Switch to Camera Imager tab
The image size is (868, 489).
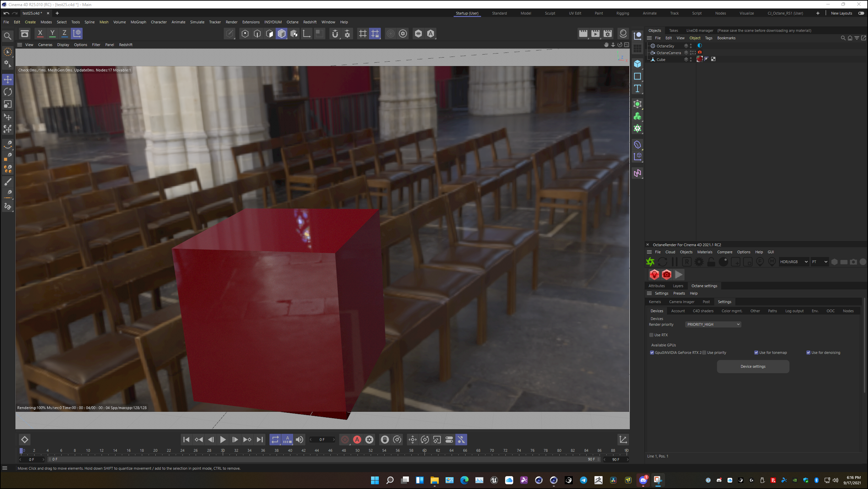tap(681, 302)
